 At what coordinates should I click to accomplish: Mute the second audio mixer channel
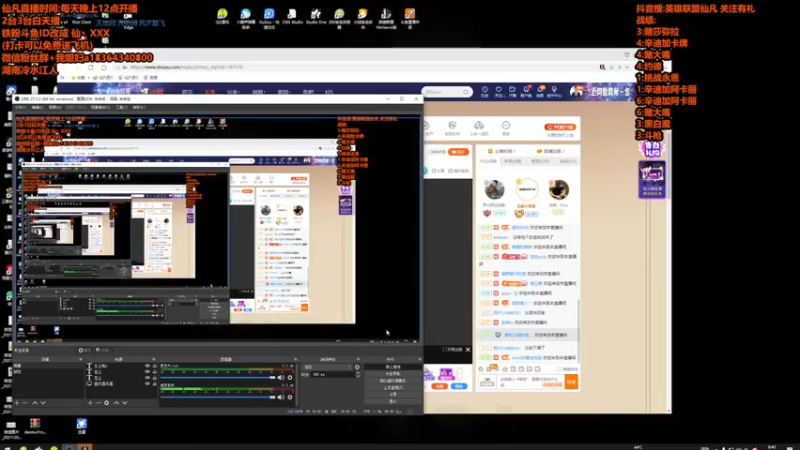(x=281, y=397)
